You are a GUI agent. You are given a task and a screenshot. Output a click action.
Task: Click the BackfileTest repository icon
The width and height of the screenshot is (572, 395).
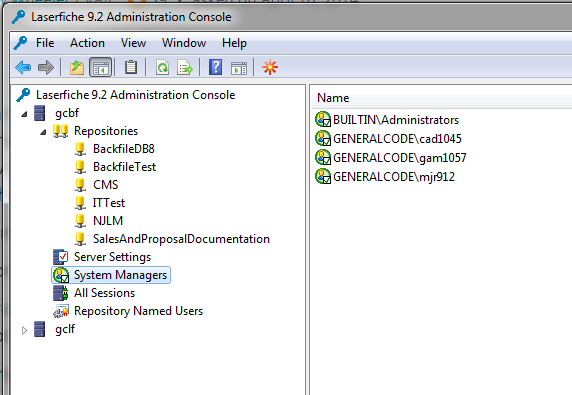[x=80, y=167]
